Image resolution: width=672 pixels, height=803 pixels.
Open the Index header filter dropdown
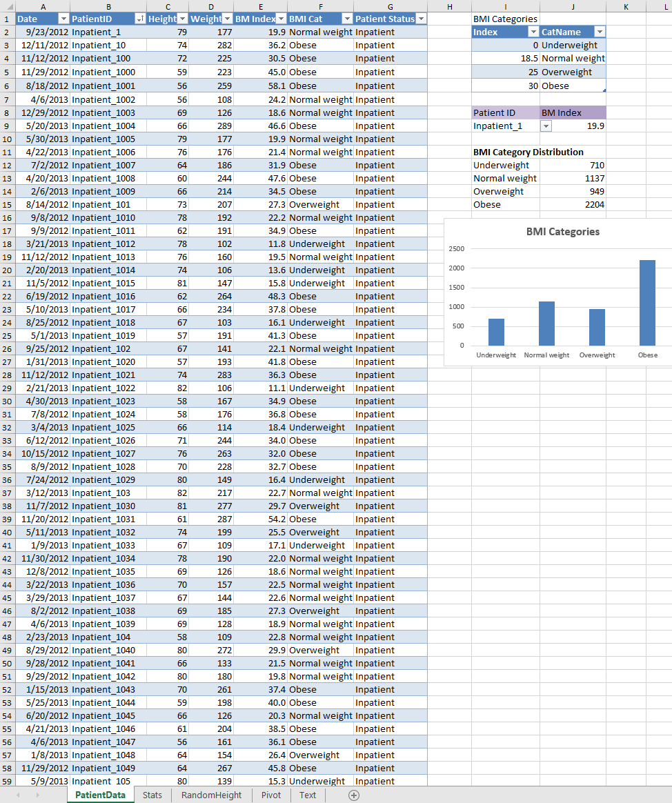tap(533, 32)
